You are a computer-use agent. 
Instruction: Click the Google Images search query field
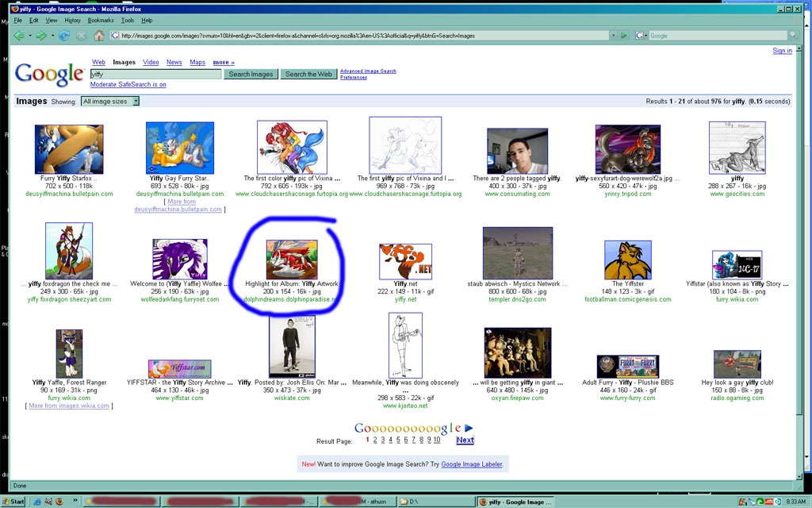156,74
